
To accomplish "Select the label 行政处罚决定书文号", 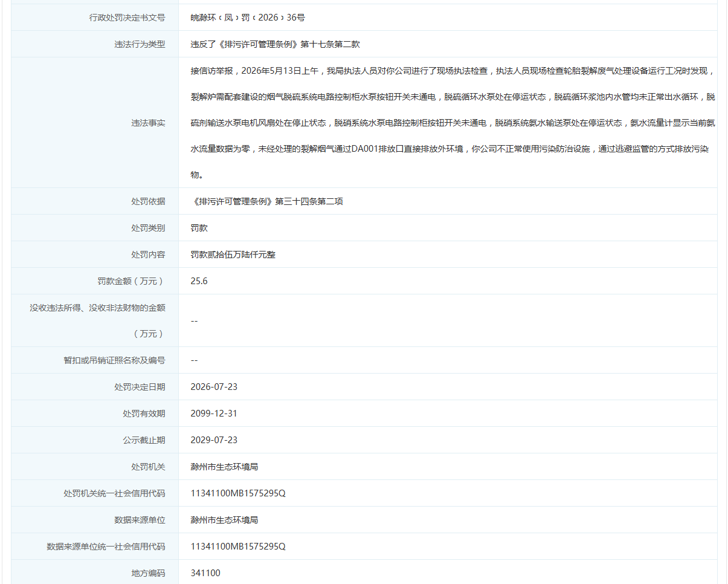I will [127, 18].
